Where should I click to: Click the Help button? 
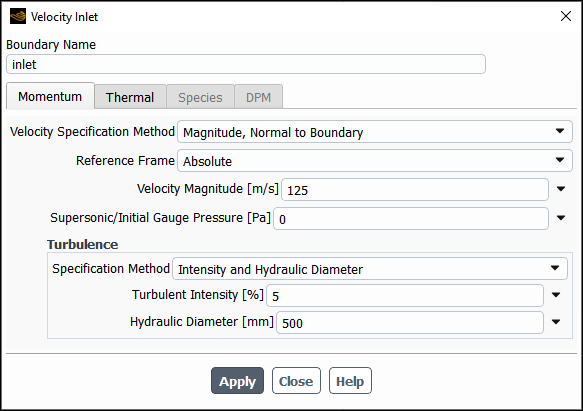350,381
